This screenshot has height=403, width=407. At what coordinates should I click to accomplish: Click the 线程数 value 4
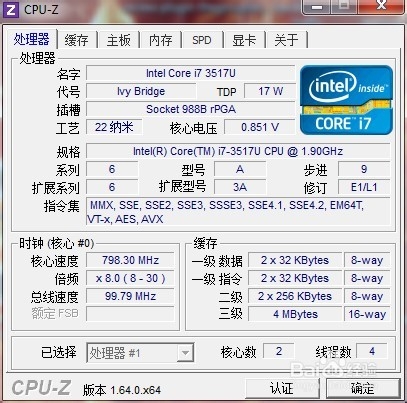pyautogui.click(x=372, y=351)
